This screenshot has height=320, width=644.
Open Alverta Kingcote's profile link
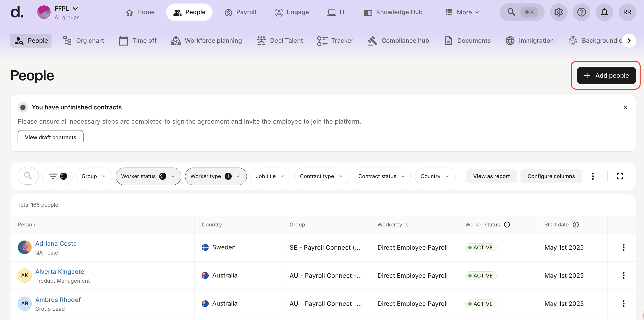click(60, 271)
